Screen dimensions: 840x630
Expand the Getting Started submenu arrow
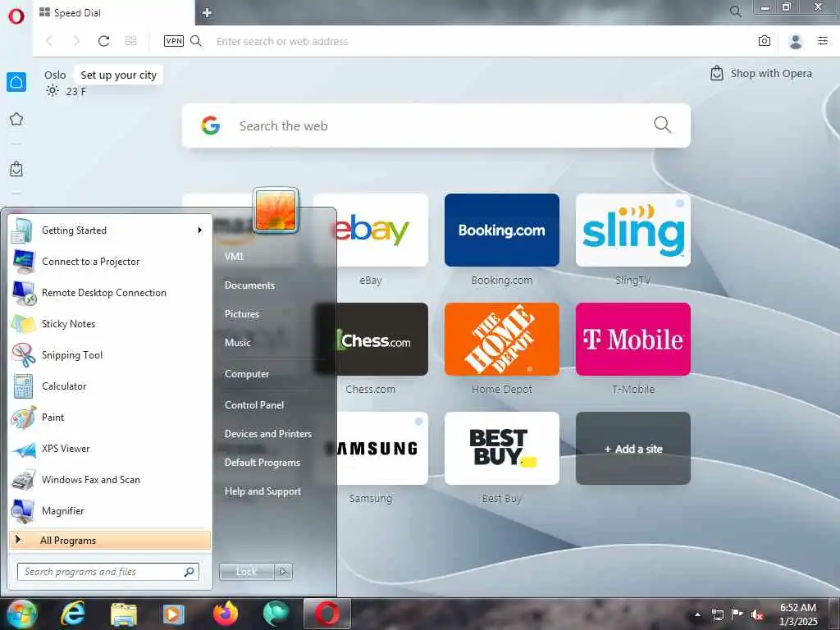coord(200,231)
